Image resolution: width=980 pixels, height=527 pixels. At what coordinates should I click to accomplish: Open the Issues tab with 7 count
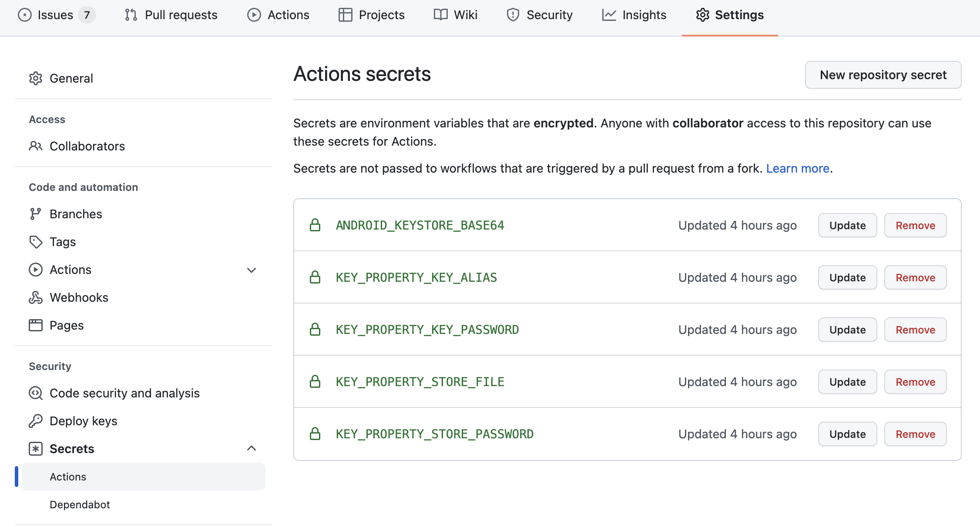56,15
